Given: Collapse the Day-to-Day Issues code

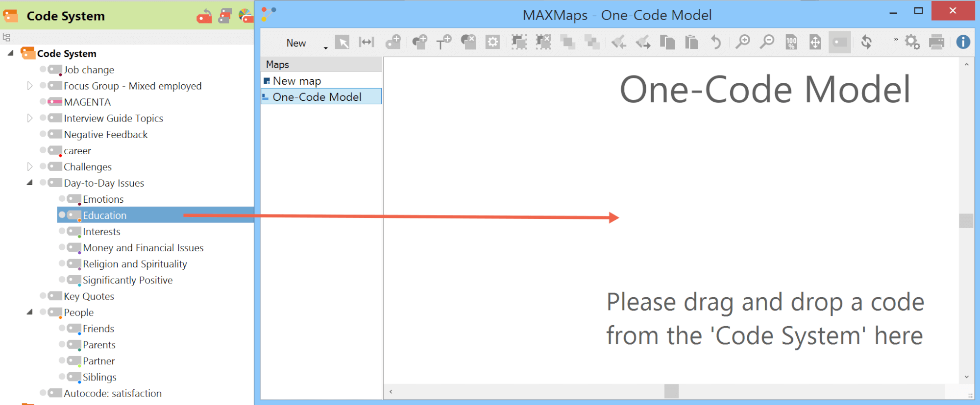Looking at the screenshot, I should 30,182.
